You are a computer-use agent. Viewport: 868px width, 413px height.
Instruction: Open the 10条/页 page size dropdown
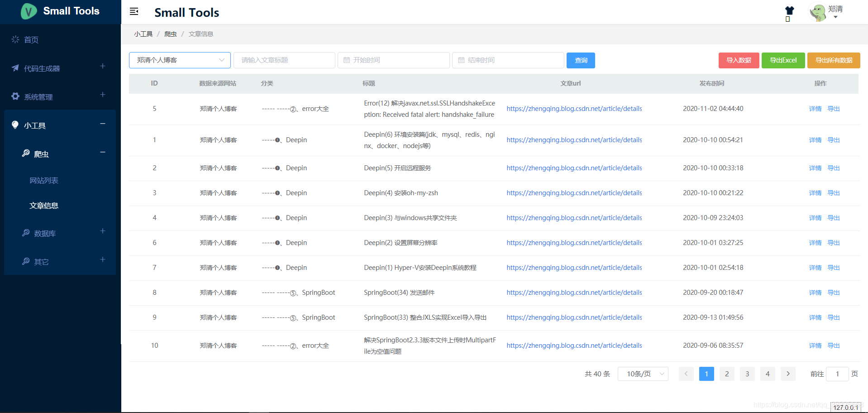click(643, 374)
